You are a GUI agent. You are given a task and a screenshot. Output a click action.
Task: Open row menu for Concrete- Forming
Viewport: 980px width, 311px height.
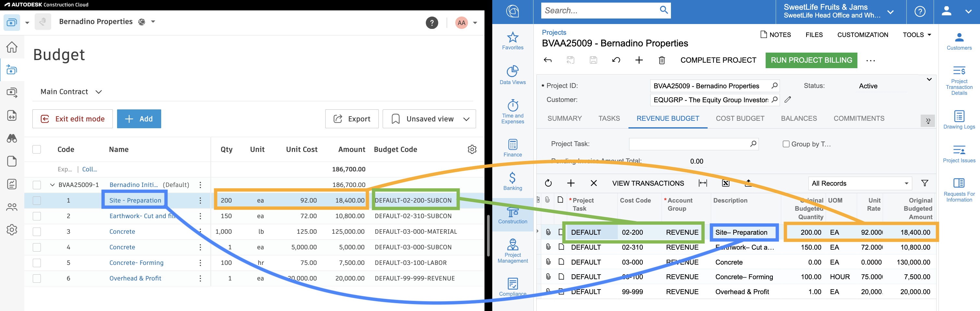click(x=200, y=263)
